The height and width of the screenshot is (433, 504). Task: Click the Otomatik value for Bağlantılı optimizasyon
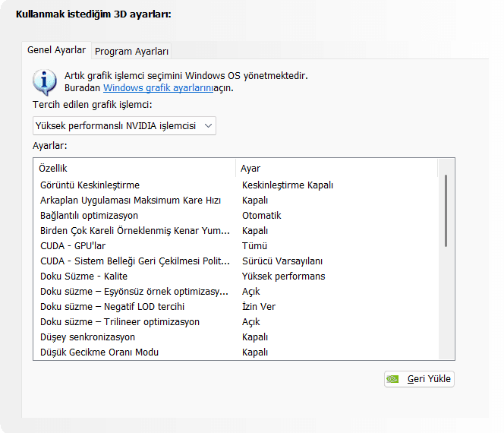pyautogui.click(x=261, y=216)
